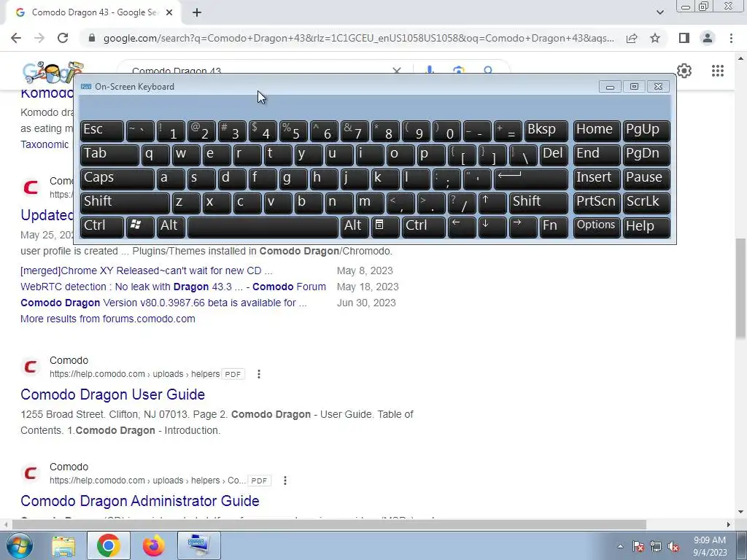Open the Chrome profile avatar
Viewport: 747px width, 560px height.
(x=708, y=38)
